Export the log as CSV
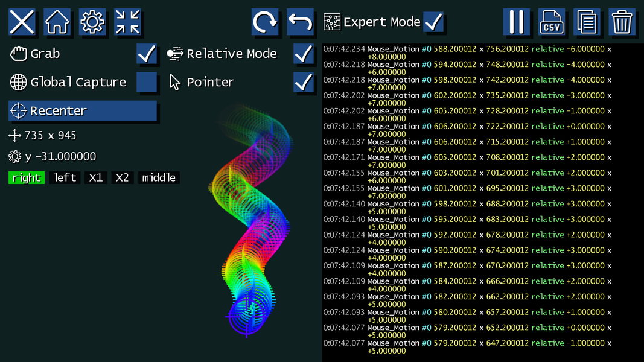 click(x=552, y=21)
